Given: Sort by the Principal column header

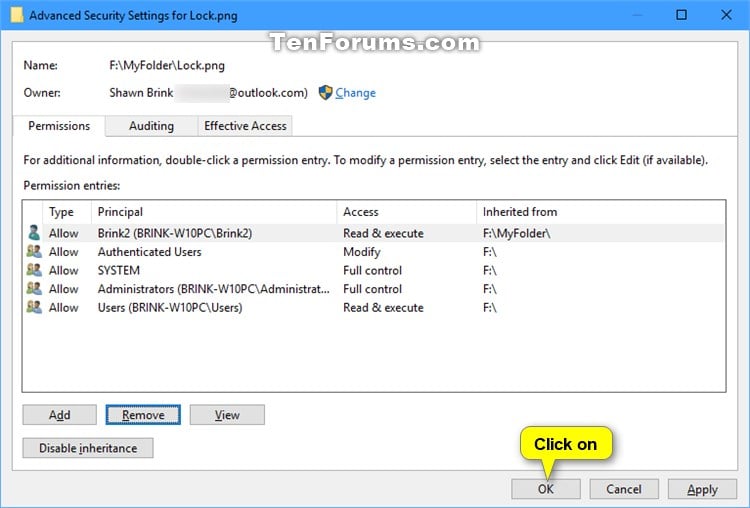Looking at the screenshot, I should [214, 212].
